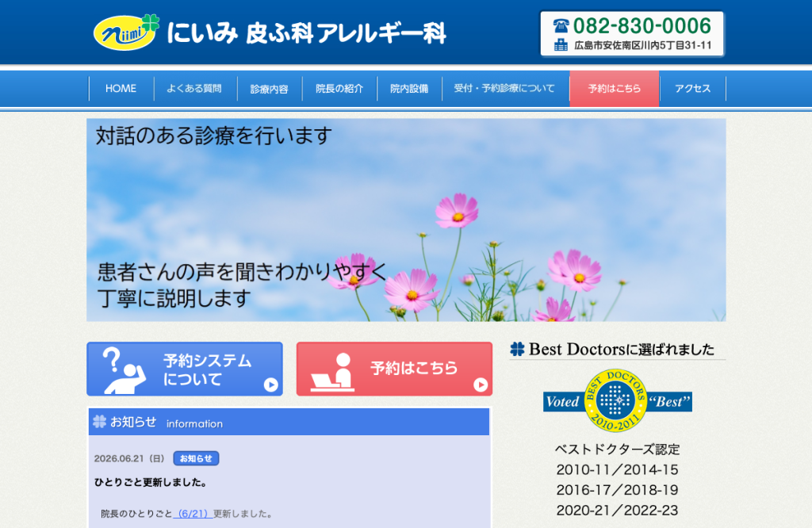Open アクセス in the navigation bar

693,89
